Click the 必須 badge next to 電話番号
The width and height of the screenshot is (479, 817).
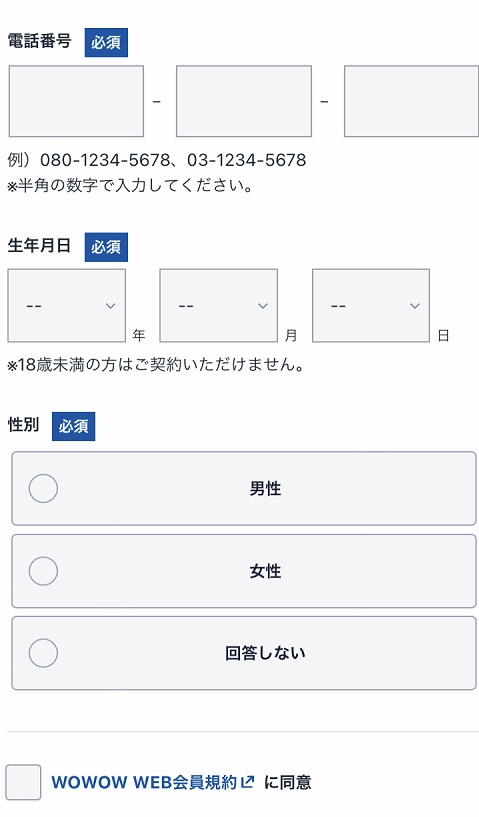[x=106, y=42]
